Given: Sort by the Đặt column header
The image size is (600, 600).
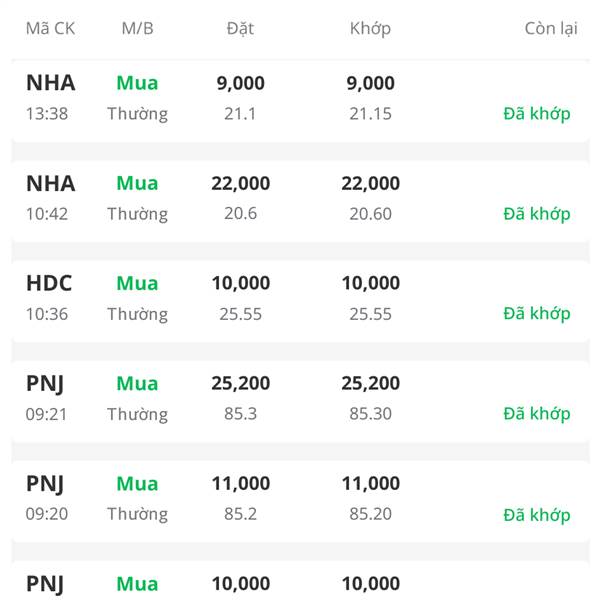Looking at the screenshot, I should click(x=240, y=29).
